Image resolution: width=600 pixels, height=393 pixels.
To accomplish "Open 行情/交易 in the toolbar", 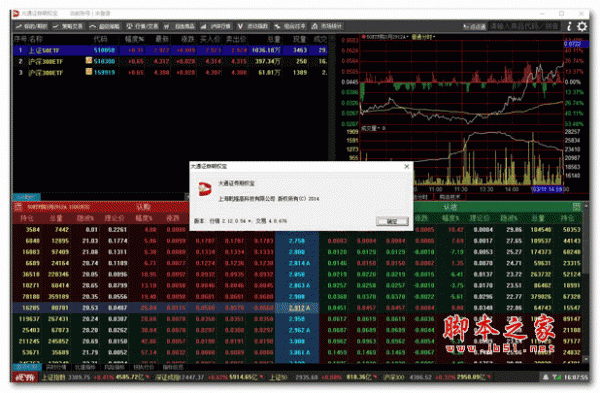I will (x=143, y=26).
